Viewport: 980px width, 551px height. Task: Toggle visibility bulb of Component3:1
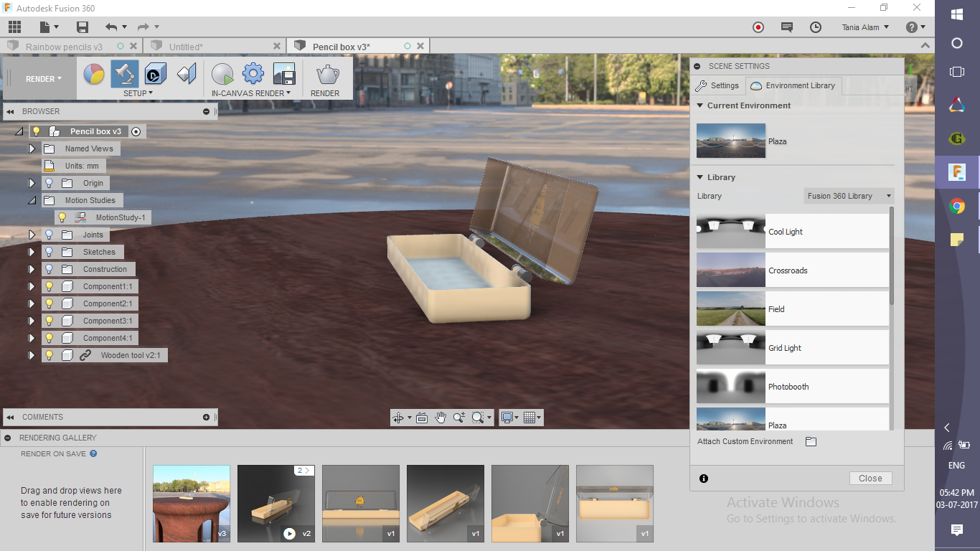(x=50, y=321)
